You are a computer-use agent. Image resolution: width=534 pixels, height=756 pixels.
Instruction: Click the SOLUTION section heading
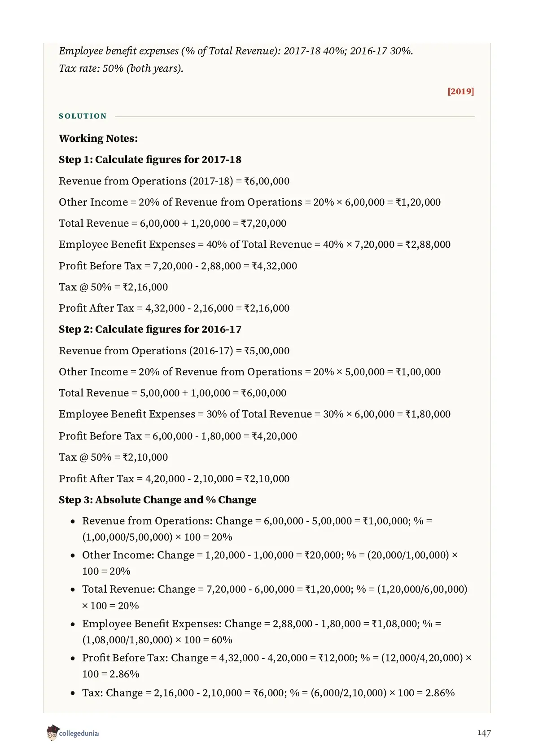tap(83, 116)
